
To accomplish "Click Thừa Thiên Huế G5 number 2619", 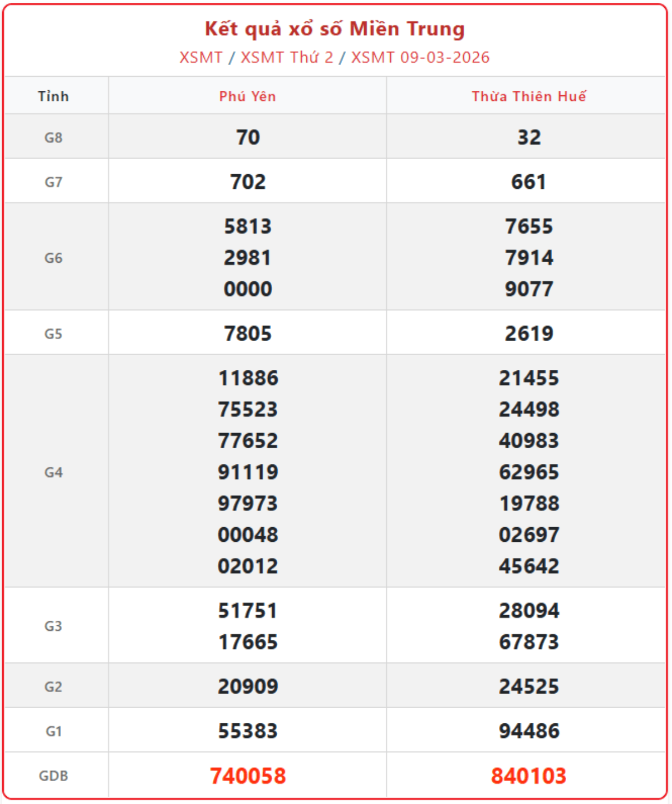I will click(x=529, y=334).
